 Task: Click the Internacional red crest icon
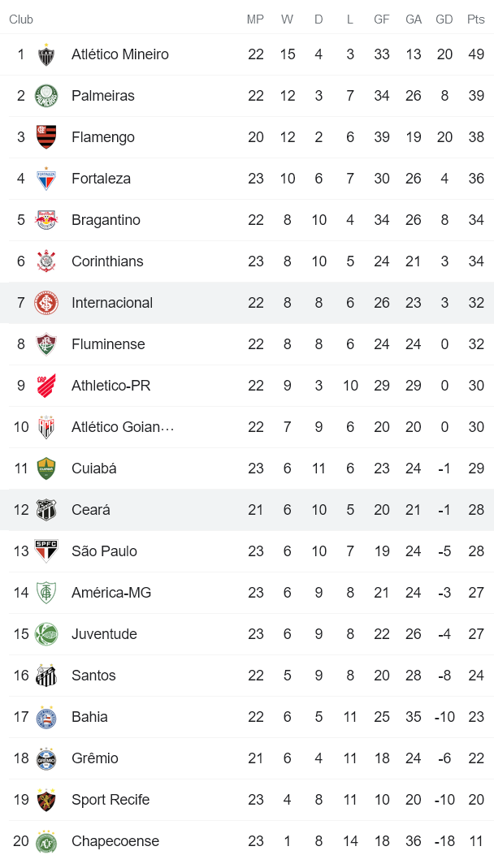46,304
